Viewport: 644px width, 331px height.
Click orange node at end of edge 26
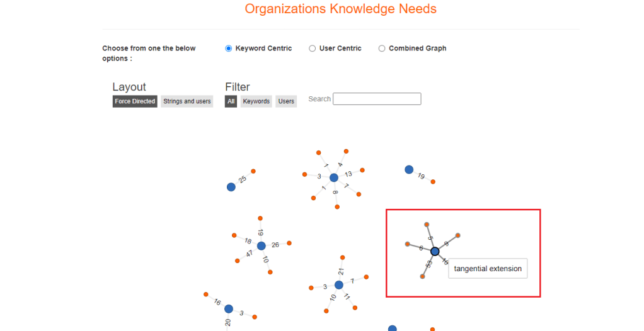(x=289, y=243)
